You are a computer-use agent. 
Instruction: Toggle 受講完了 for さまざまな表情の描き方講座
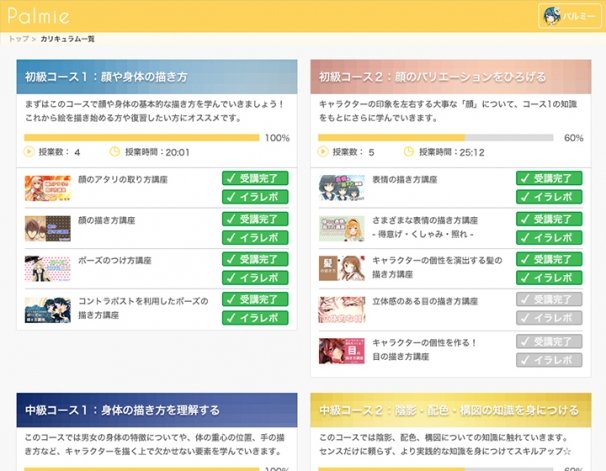coord(549,219)
